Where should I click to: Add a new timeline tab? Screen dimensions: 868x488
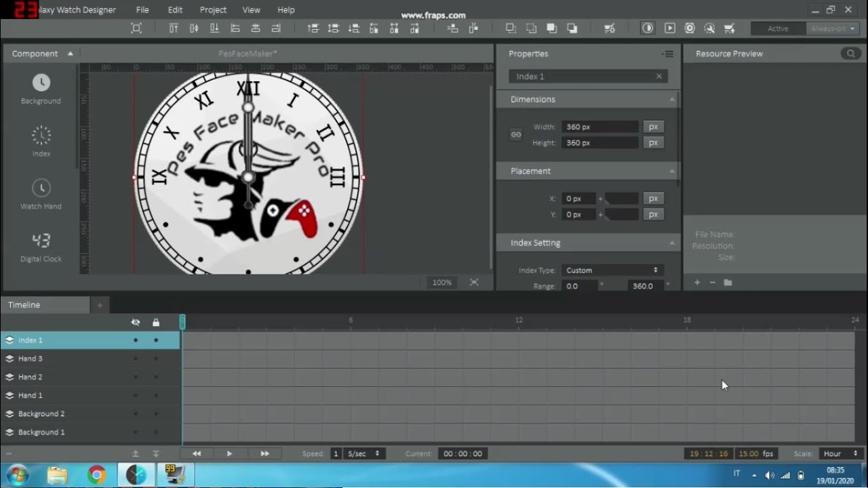click(100, 305)
